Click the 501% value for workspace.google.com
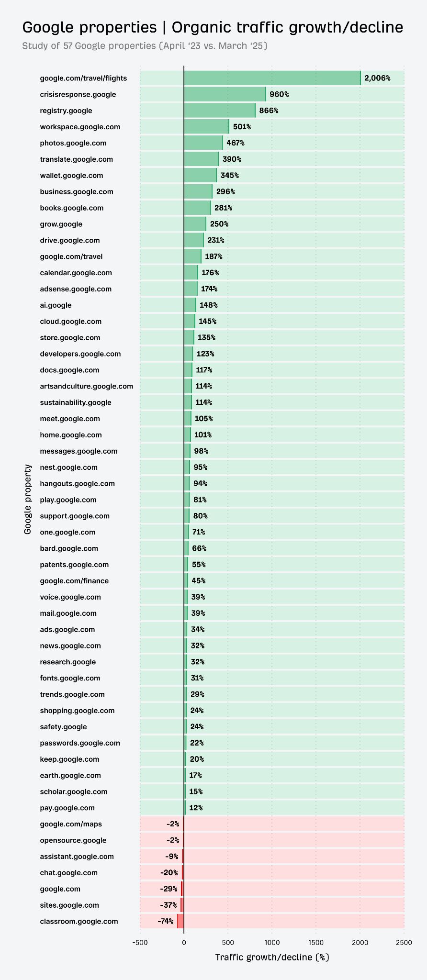Image resolution: width=427 pixels, height=980 pixels. [242, 127]
